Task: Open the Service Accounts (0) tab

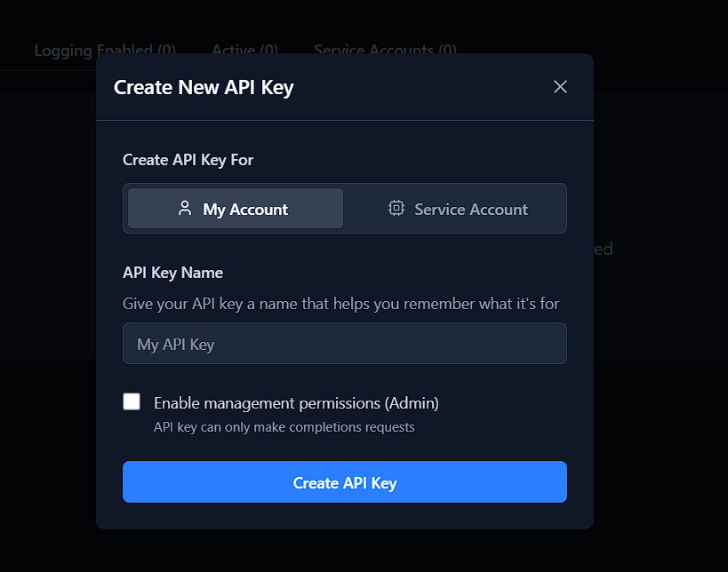Action: pos(386,49)
